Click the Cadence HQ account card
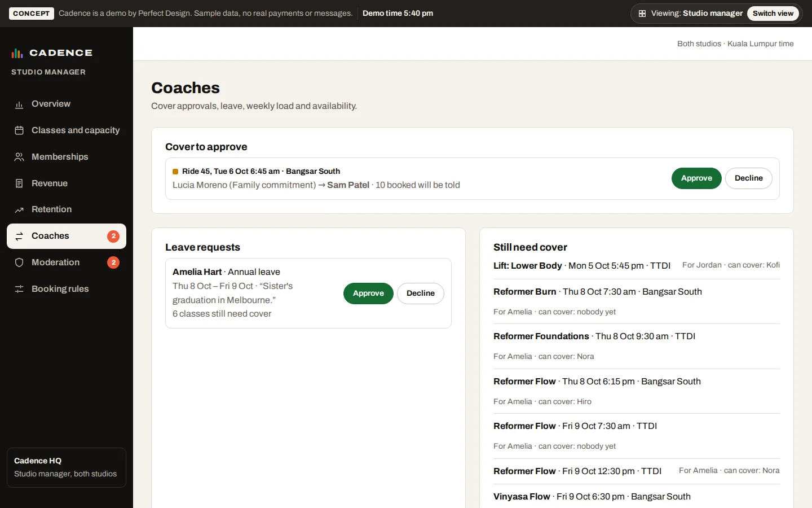This screenshot has height=508, width=812. click(x=67, y=467)
